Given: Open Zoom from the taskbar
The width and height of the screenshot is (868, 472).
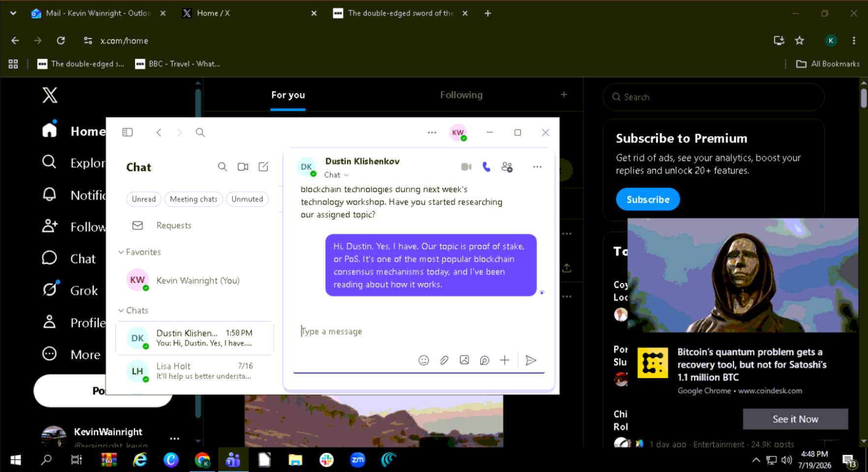Looking at the screenshot, I should 357,460.
